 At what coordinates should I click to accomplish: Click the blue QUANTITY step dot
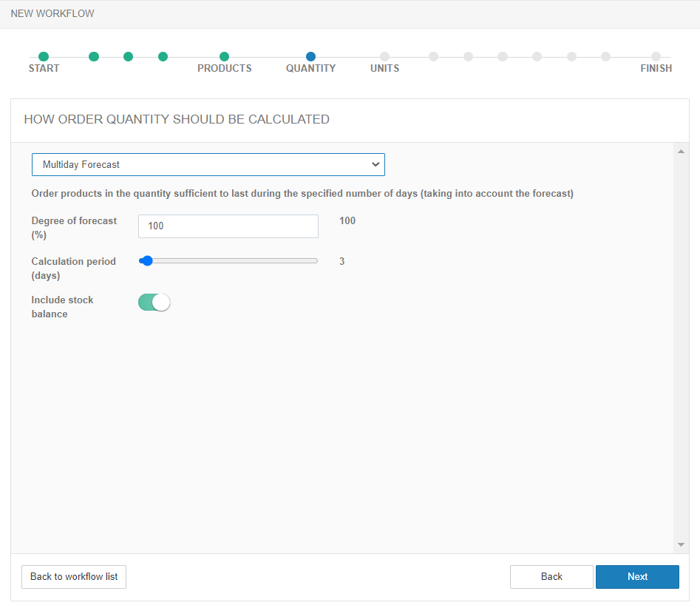[x=310, y=57]
